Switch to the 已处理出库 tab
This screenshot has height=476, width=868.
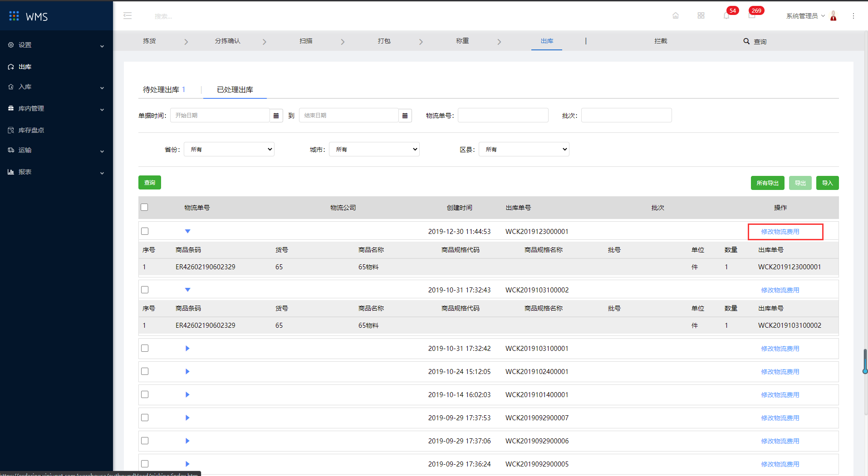(235, 89)
